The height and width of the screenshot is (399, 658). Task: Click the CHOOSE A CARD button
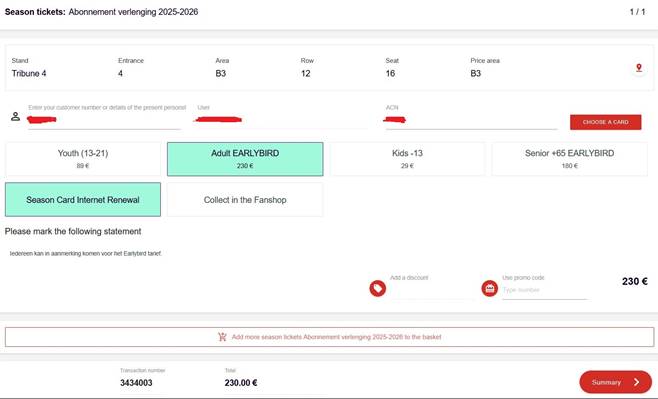click(605, 122)
